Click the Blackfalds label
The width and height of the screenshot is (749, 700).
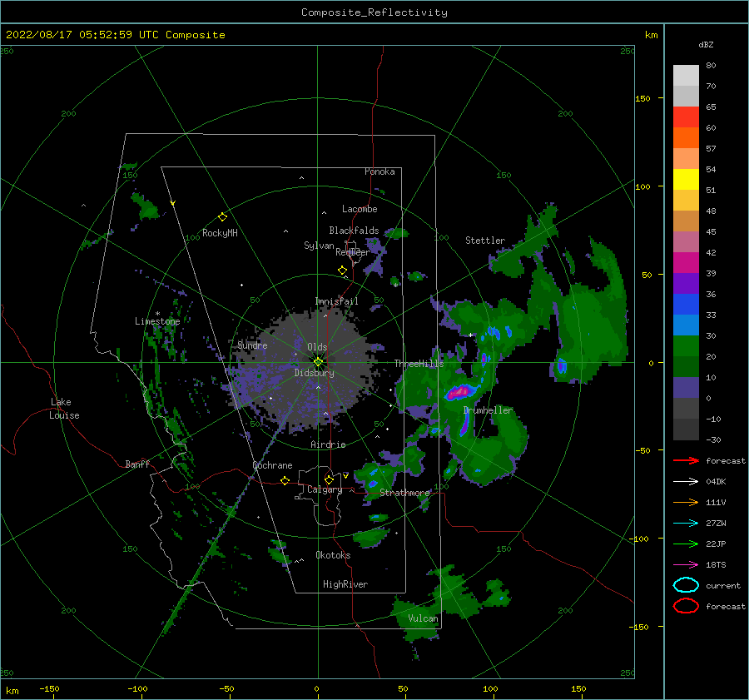[354, 231]
